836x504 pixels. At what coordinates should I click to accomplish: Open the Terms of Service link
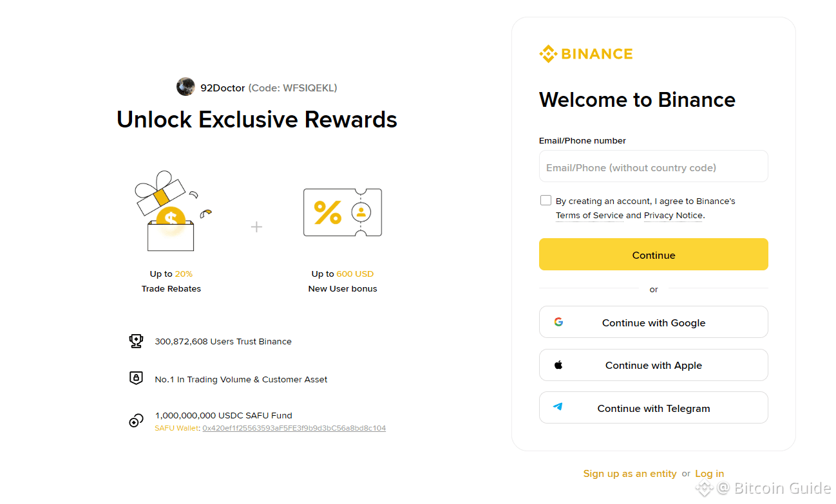click(x=589, y=216)
